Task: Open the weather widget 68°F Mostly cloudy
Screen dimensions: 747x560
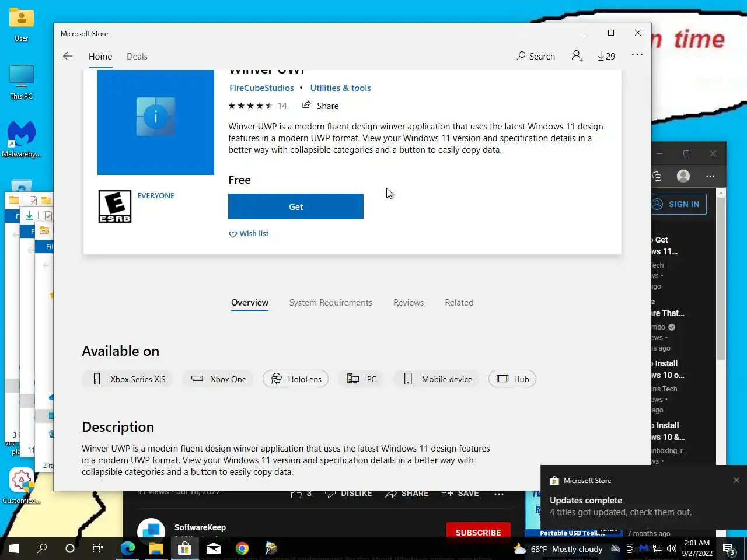Action: [557, 549]
